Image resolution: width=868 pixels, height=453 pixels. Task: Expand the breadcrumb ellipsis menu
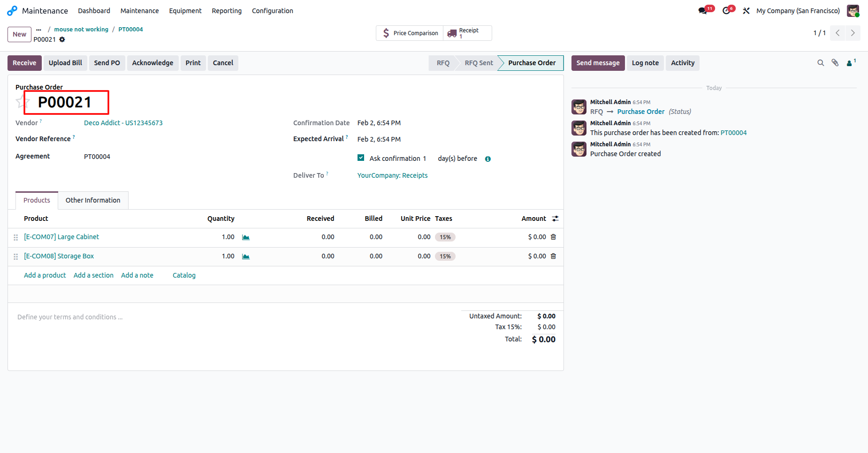[39, 30]
